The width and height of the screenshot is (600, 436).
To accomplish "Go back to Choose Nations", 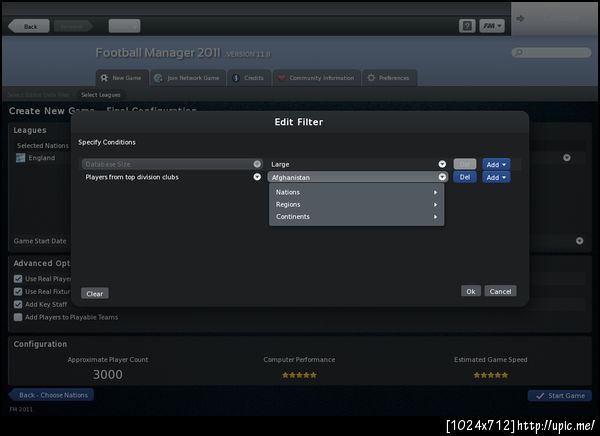I will point(51,395).
